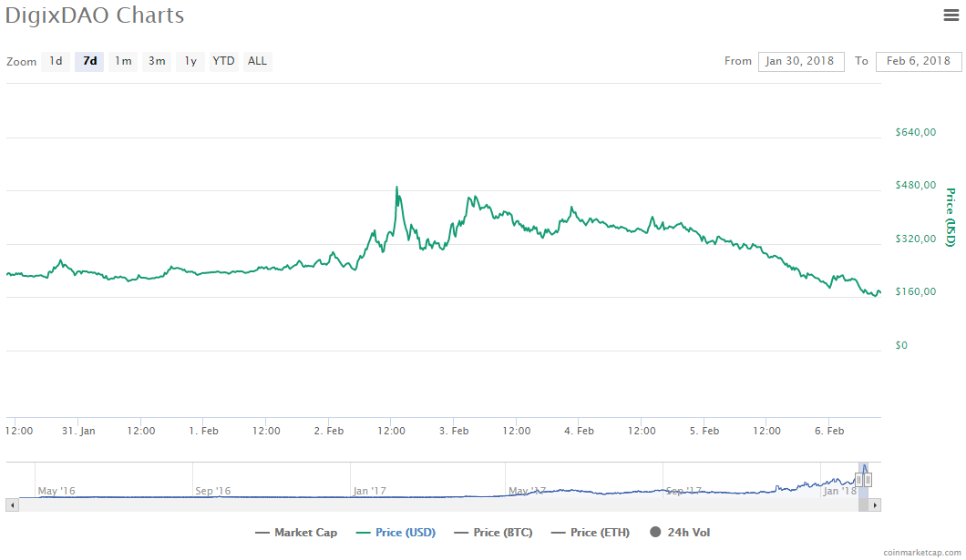966x560 pixels.
Task: Click the 'May '16' navigator label
Action: 57,491
